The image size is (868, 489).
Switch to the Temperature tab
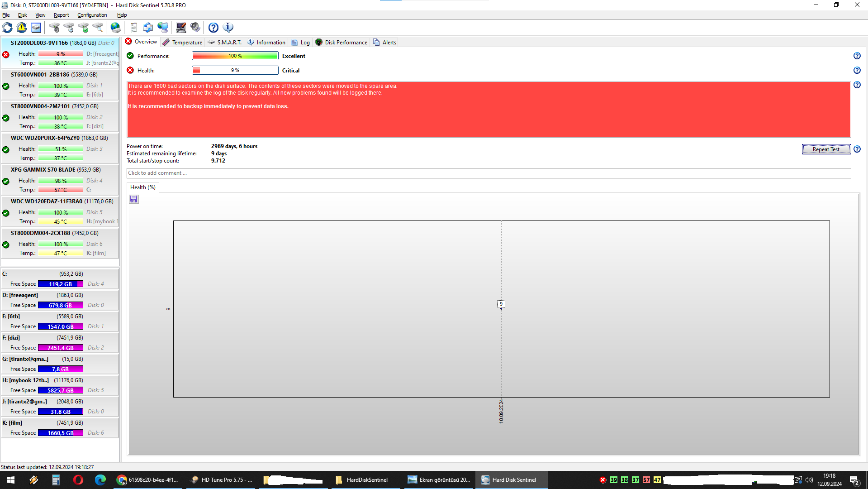point(183,43)
